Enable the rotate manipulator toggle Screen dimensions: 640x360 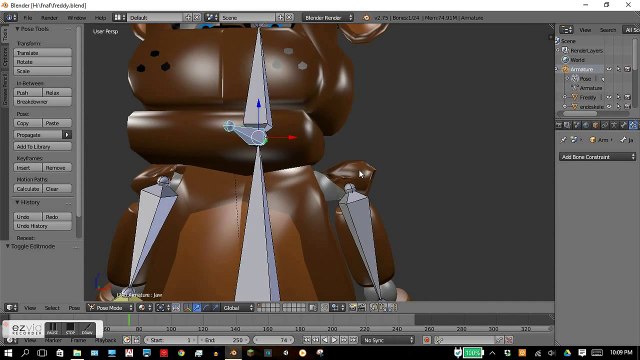[206, 308]
